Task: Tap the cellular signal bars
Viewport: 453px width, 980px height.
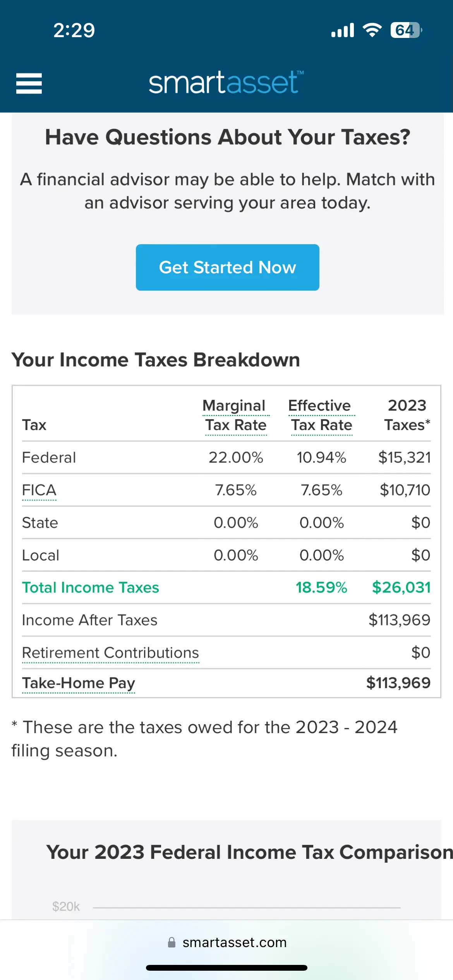Action: click(x=343, y=30)
